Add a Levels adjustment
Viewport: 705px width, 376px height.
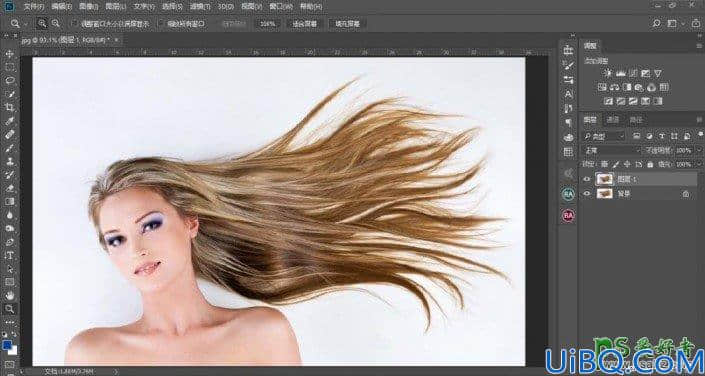click(621, 73)
